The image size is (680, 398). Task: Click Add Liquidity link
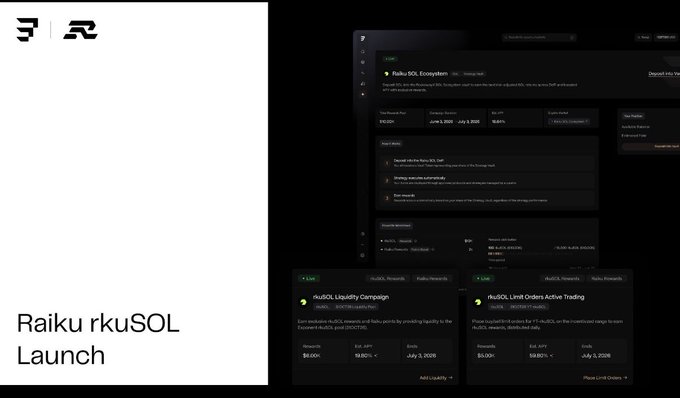pyautogui.click(x=436, y=378)
